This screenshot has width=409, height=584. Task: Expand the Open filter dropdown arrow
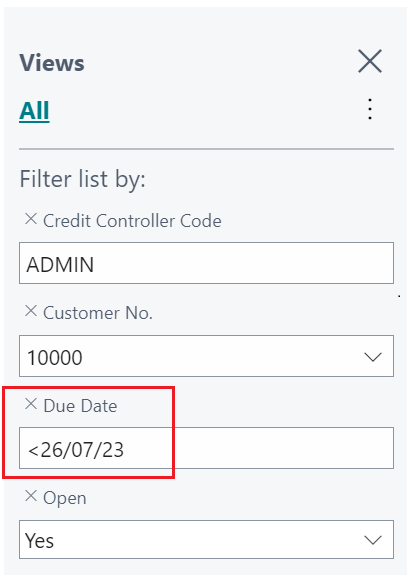(373, 539)
